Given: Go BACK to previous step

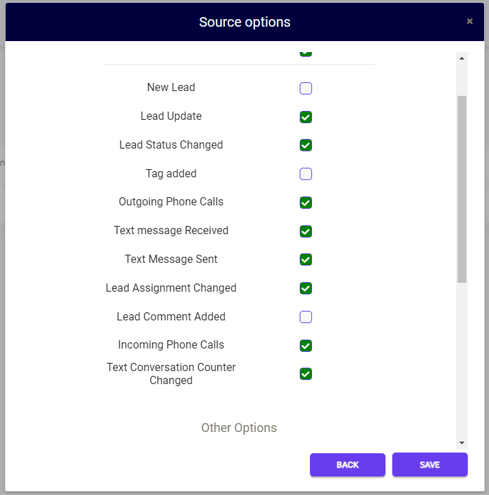Looking at the screenshot, I should (x=347, y=465).
